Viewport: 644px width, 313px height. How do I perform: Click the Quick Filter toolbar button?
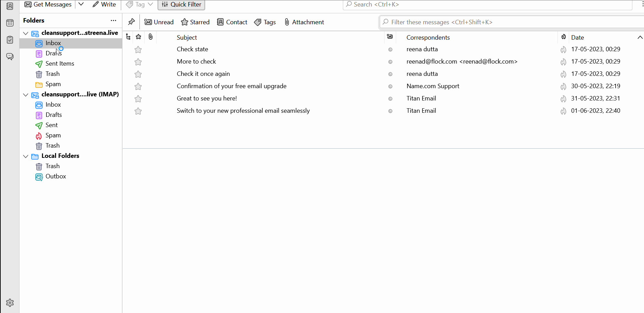[181, 4]
